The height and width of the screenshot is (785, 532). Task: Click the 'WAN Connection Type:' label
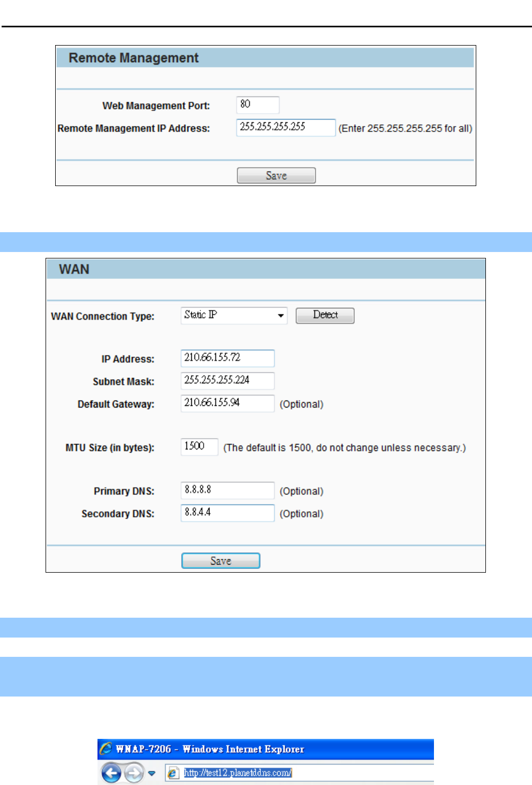pyautogui.click(x=102, y=316)
